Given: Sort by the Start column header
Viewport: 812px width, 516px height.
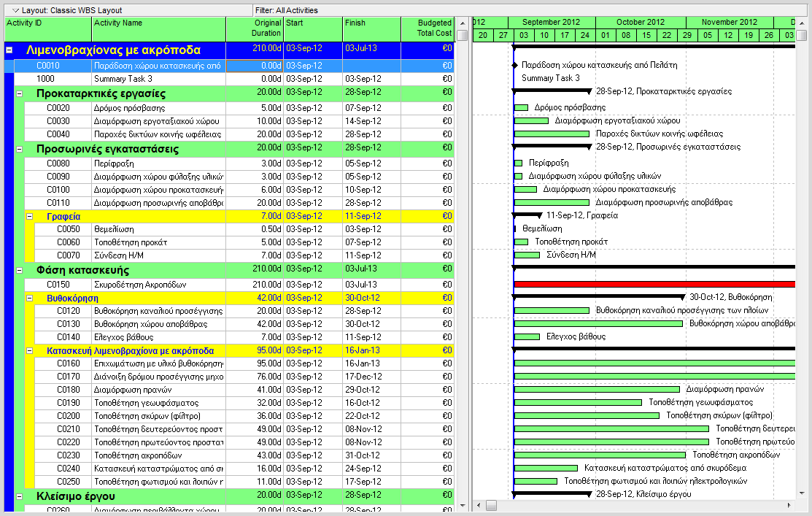Looking at the screenshot, I should click(313, 29).
